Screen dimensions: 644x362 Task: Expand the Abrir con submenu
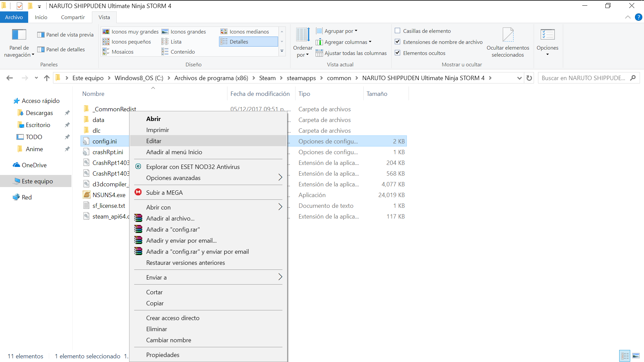coord(208,207)
